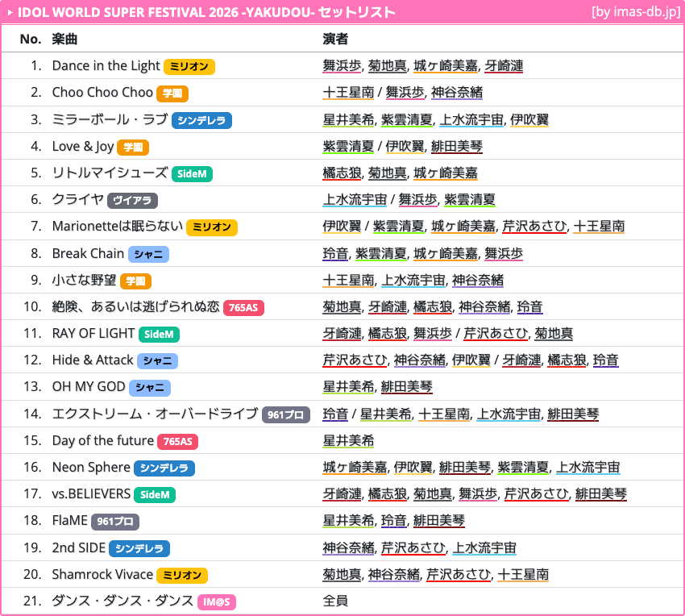Select the song title ダンス・ダンス・ダンス
This screenshot has width=685, height=616.
[x=122, y=601]
